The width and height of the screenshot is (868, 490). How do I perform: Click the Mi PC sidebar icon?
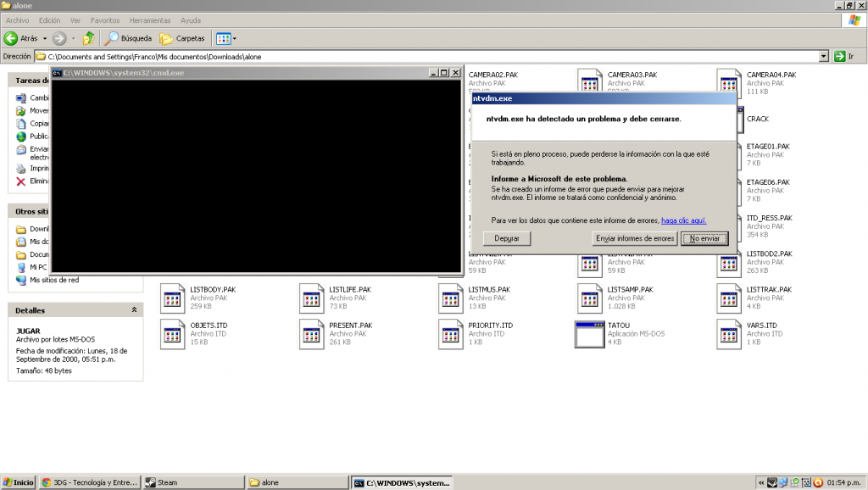(x=21, y=267)
